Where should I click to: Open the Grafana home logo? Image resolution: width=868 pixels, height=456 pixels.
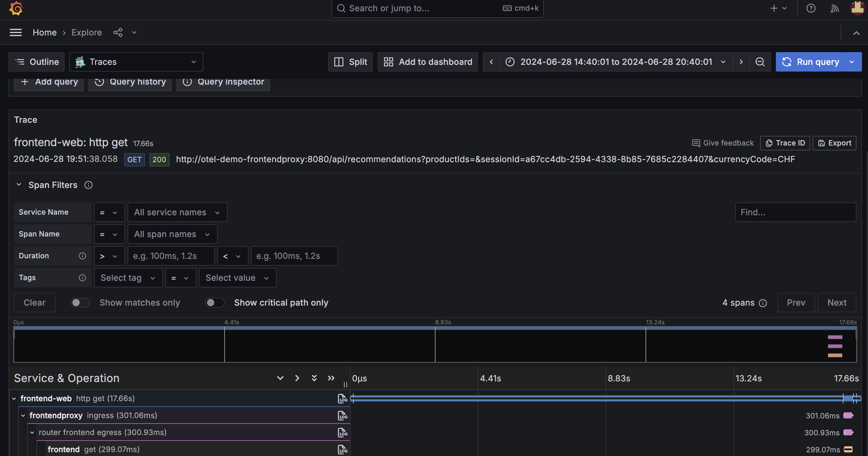(x=16, y=8)
